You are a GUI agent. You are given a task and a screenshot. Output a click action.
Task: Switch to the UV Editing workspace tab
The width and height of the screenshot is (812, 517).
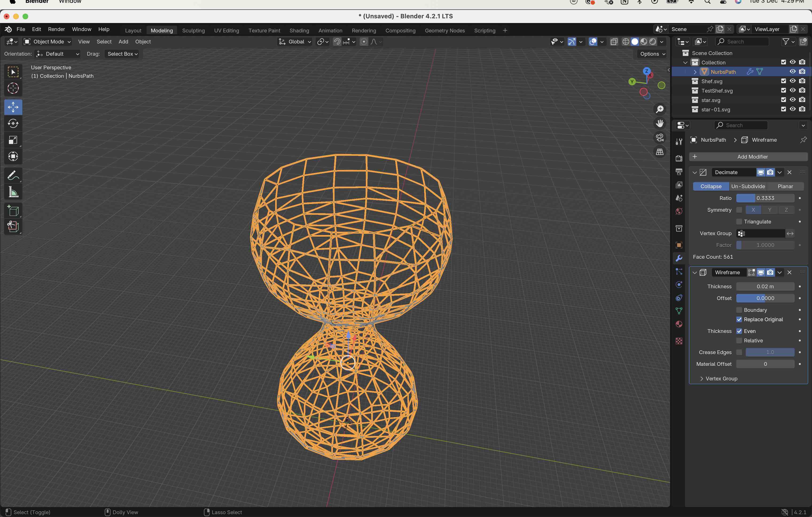coord(226,30)
